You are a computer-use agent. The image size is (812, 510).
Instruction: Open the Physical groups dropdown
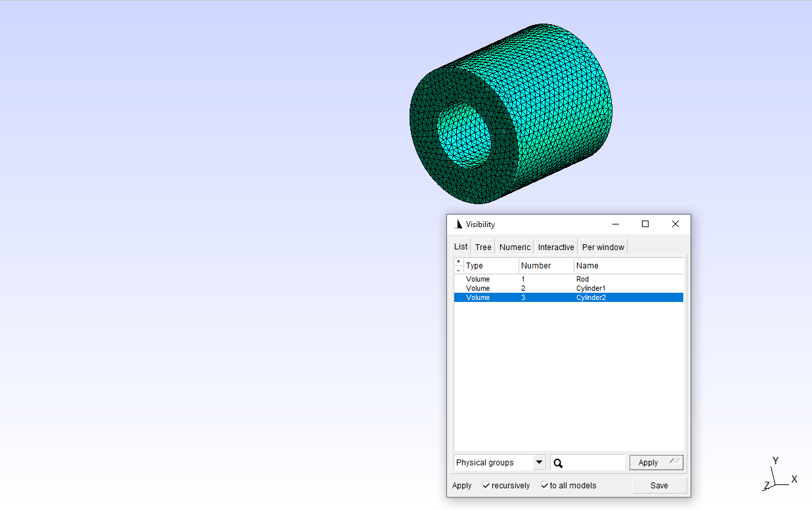tap(500, 463)
